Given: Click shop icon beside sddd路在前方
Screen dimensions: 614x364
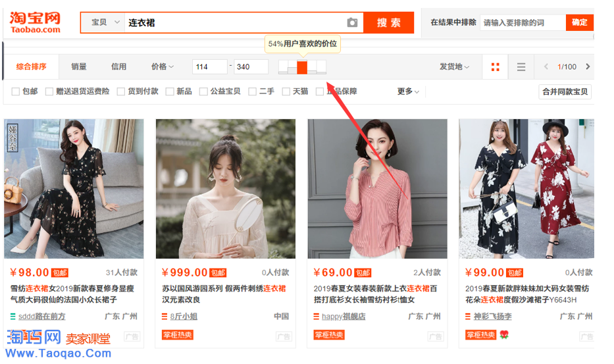Looking at the screenshot, I should coord(13,316).
